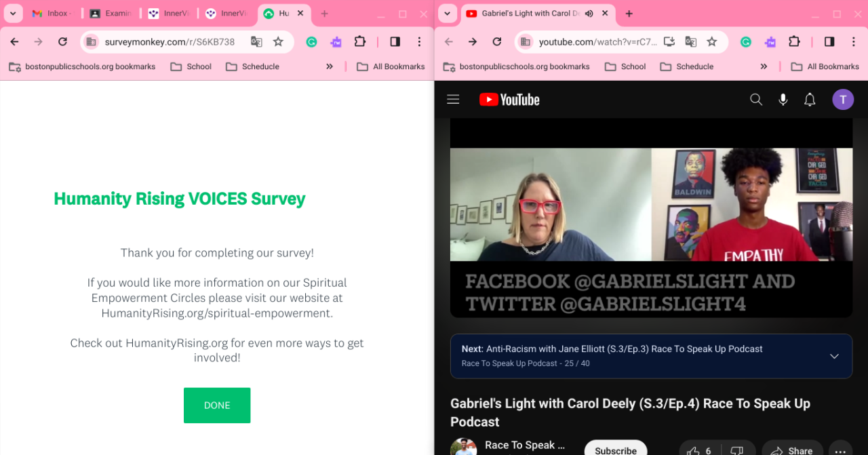Expand hidden bookmarks chevron in left window
Screen dimensions: 868x455
(x=330, y=66)
